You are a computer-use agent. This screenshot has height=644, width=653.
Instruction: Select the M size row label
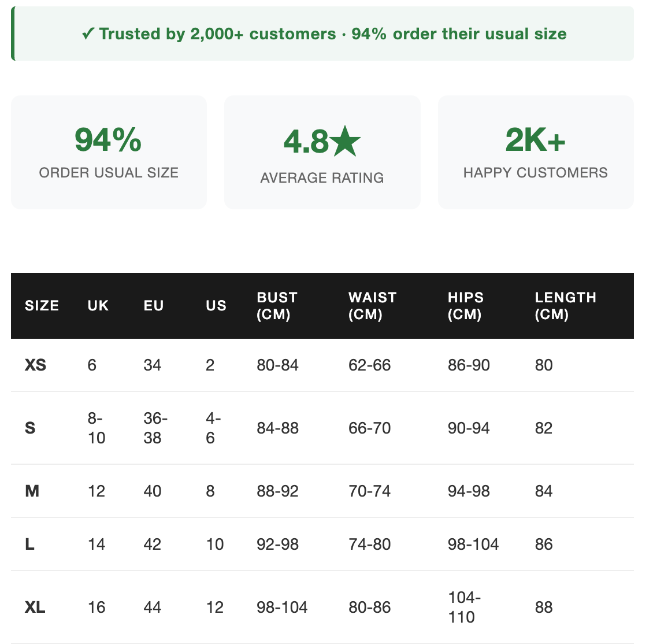click(x=32, y=491)
